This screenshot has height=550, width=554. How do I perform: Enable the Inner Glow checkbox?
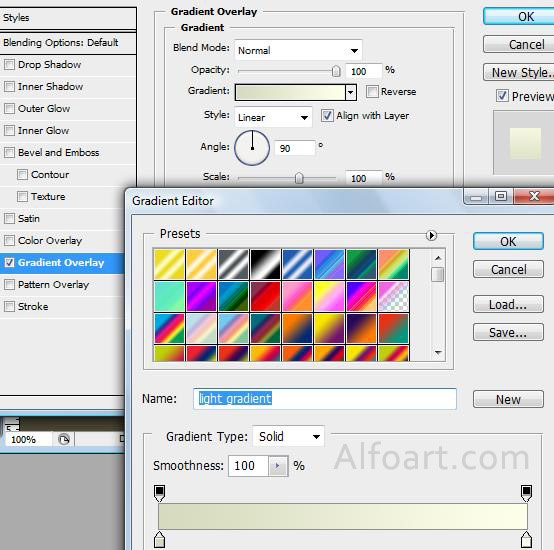9,130
